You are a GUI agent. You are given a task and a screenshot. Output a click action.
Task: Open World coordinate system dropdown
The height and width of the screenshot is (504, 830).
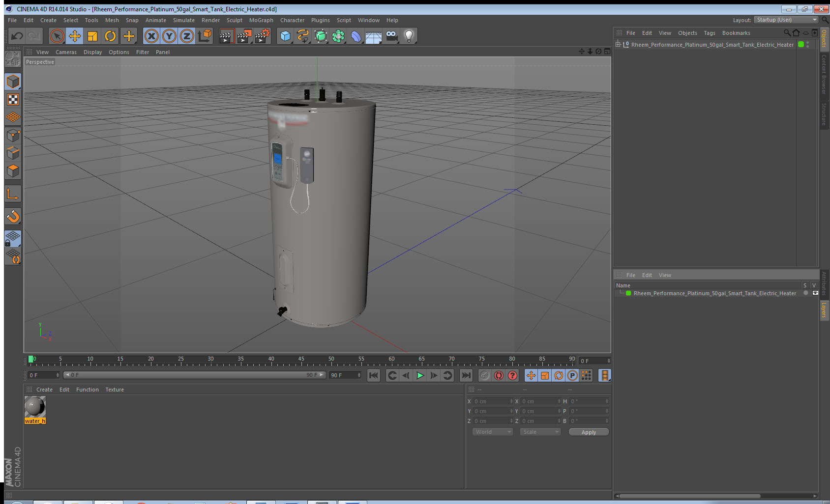[x=493, y=432]
